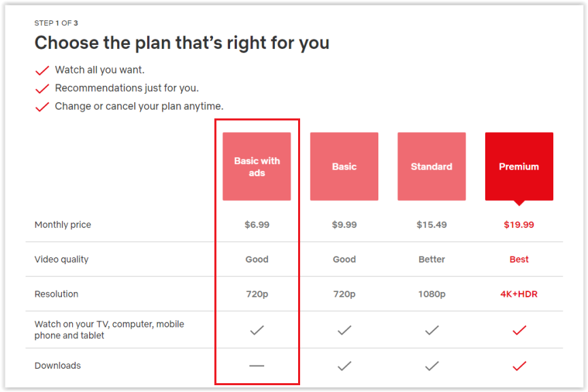Click the dash icon for Basic with ads Downloads
This screenshot has height=392, width=588.
tap(257, 366)
